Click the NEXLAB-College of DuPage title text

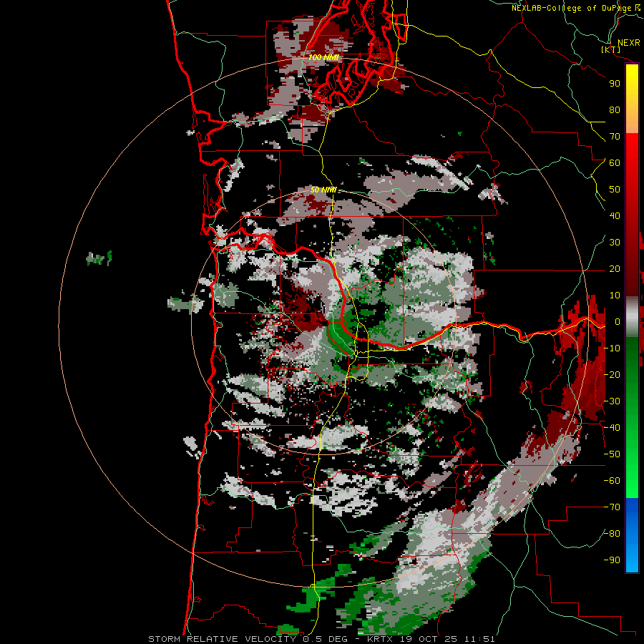coord(575,8)
